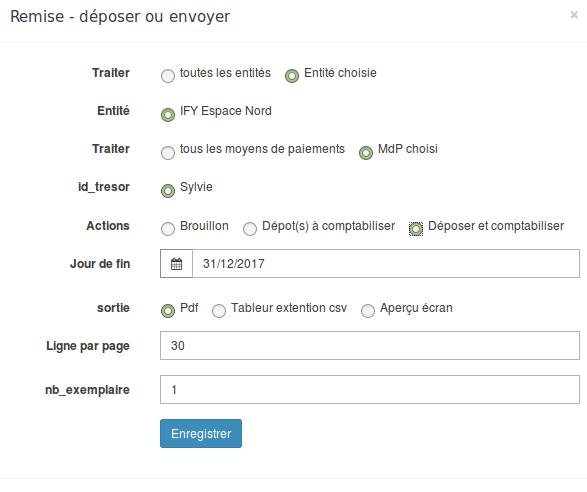Choose the 'MdP choisi' radio button
The width and height of the screenshot is (587, 492).
366,152
